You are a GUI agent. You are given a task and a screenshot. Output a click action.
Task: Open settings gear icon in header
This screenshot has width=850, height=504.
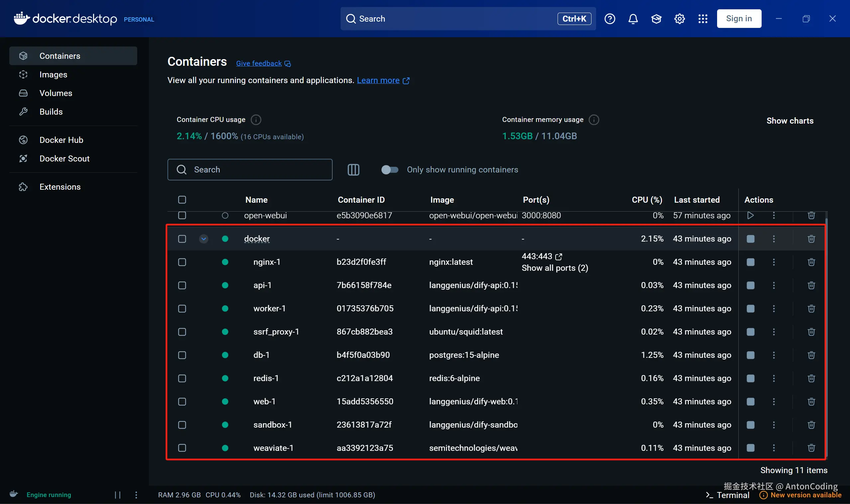click(679, 19)
